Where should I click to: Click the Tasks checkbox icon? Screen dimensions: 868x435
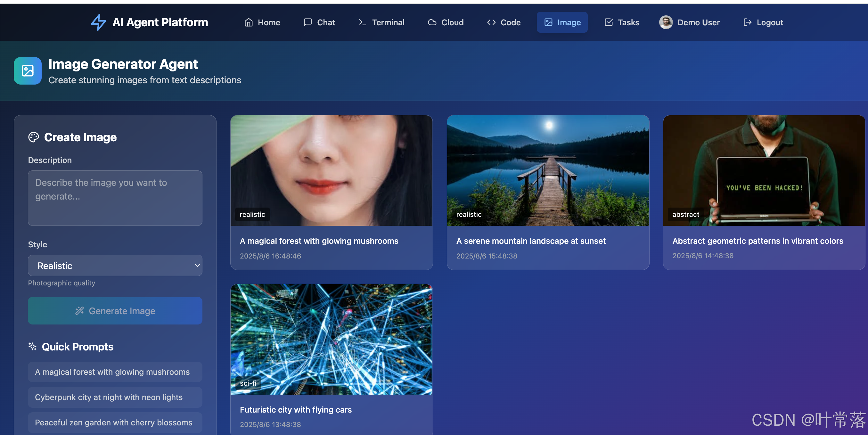[608, 22]
